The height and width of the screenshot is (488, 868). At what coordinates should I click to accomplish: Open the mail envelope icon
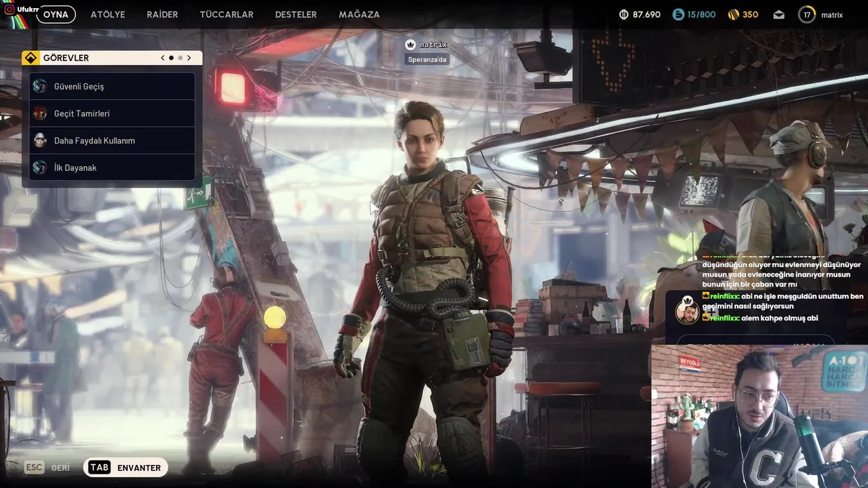pos(778,14)
